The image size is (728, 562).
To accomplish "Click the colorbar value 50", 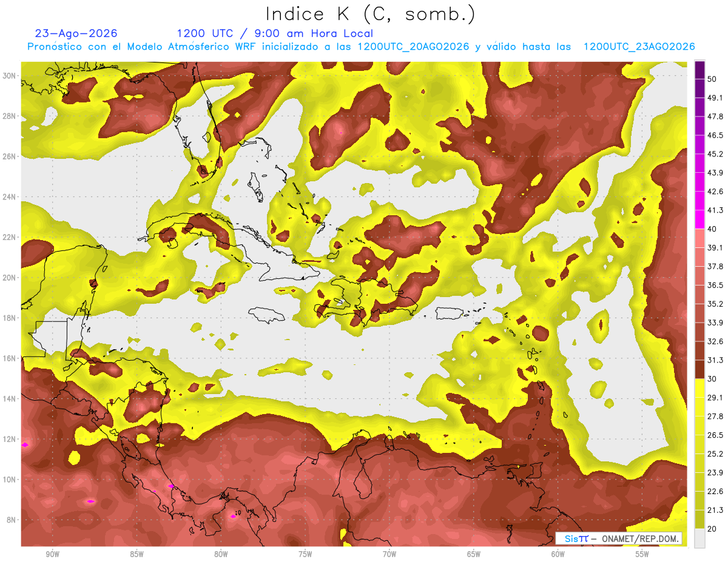I will coord(712,79).
